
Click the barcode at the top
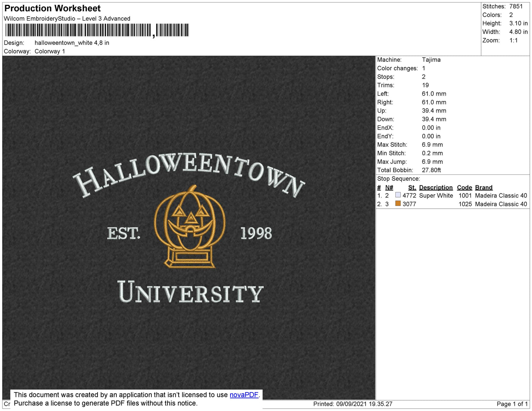coord(97,31)
